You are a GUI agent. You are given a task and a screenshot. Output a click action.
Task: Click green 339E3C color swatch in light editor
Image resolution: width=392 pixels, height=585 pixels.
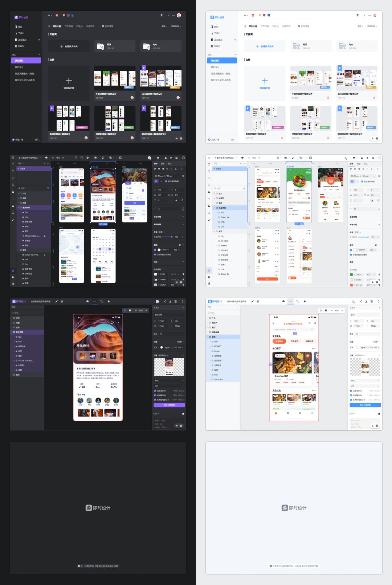click(351, 274)
